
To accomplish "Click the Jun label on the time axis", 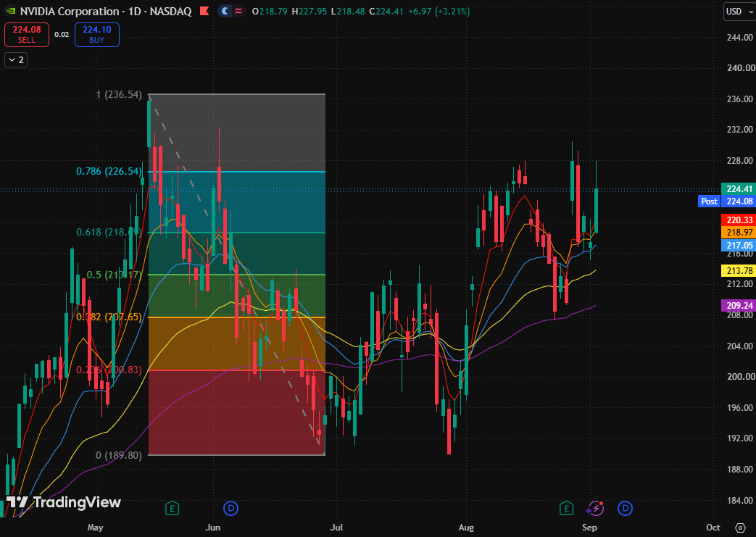I will click(x=212, y=528).
